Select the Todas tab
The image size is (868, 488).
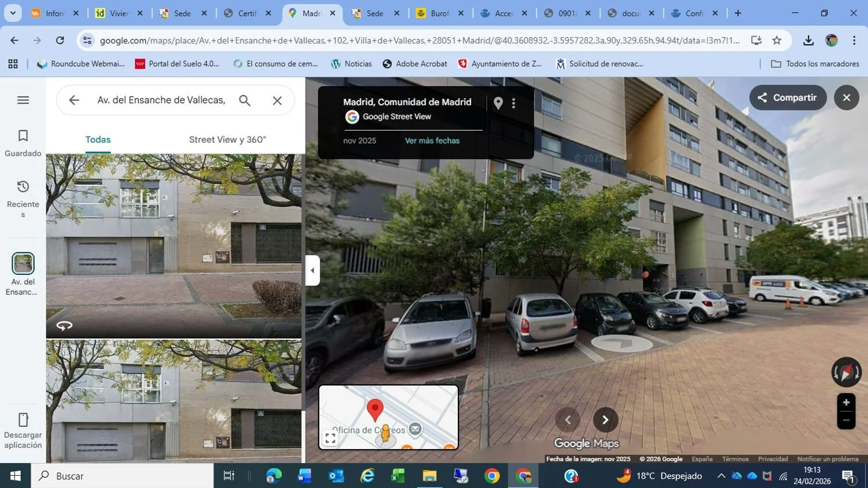pos(97,139)
